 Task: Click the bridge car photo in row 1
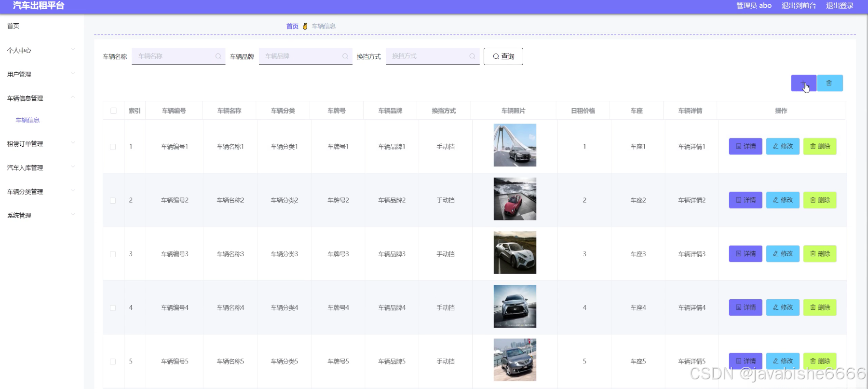pos(515,145)
